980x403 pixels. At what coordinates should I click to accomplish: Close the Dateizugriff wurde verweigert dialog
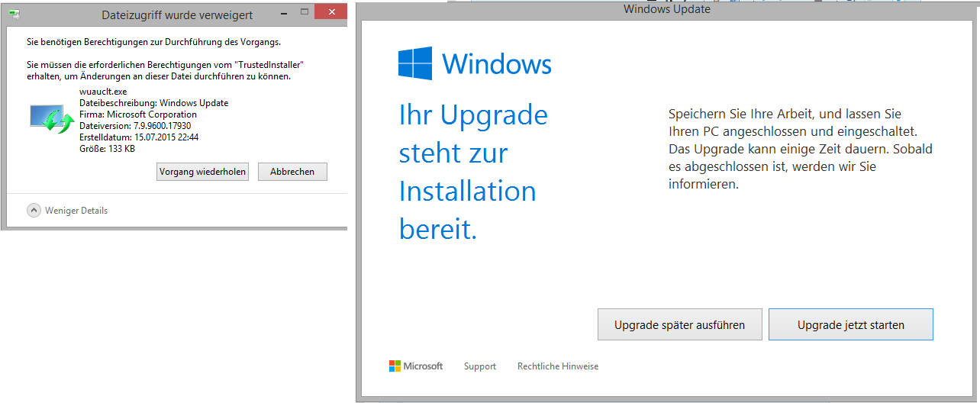point(330,12)
